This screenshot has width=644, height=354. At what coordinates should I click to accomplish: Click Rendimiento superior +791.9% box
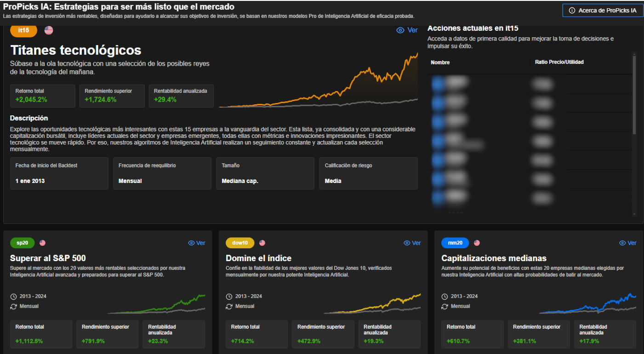(x=108, y=334)
